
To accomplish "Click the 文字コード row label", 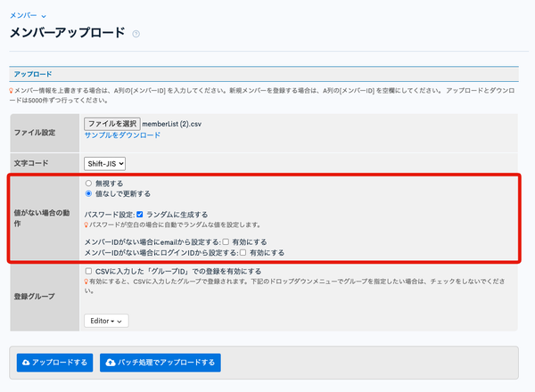I will point(31,163).
